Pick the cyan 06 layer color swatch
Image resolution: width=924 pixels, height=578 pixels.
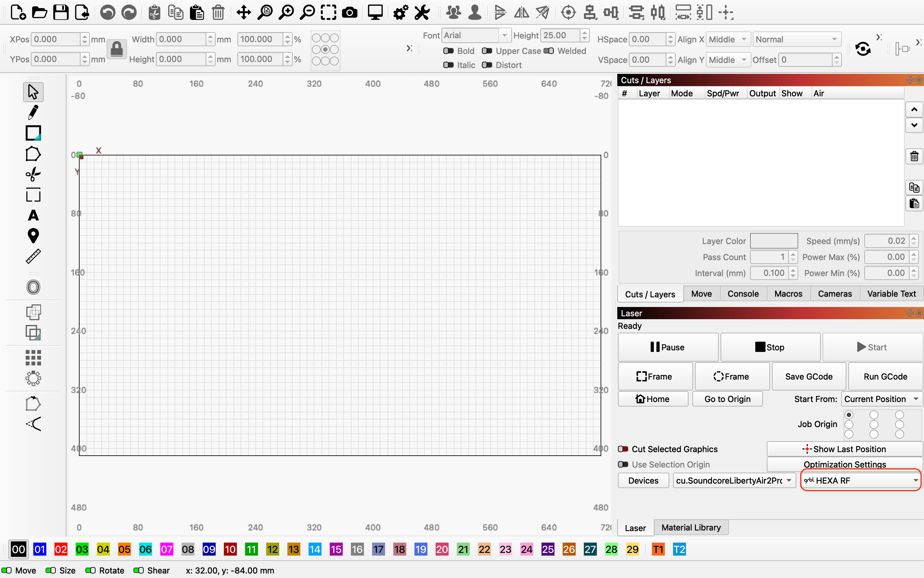point(145,549)
